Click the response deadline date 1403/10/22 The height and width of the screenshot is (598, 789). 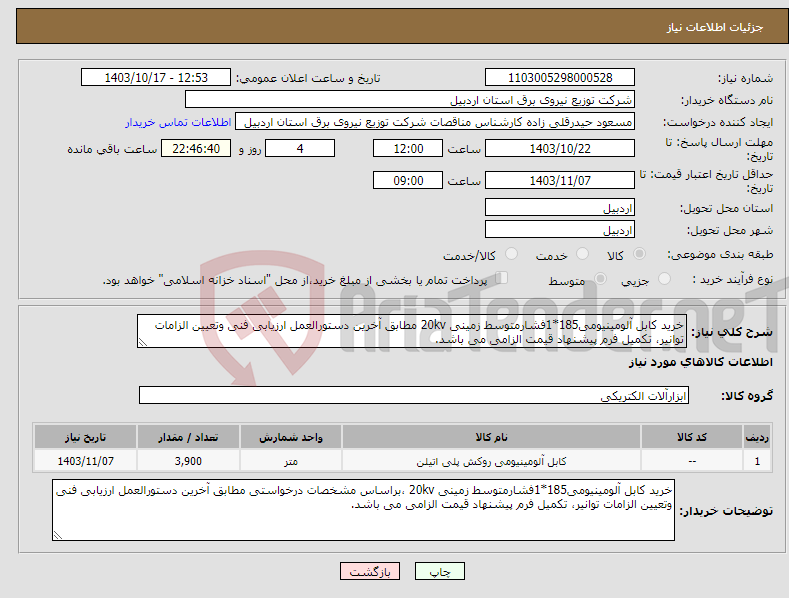(560, 148)
